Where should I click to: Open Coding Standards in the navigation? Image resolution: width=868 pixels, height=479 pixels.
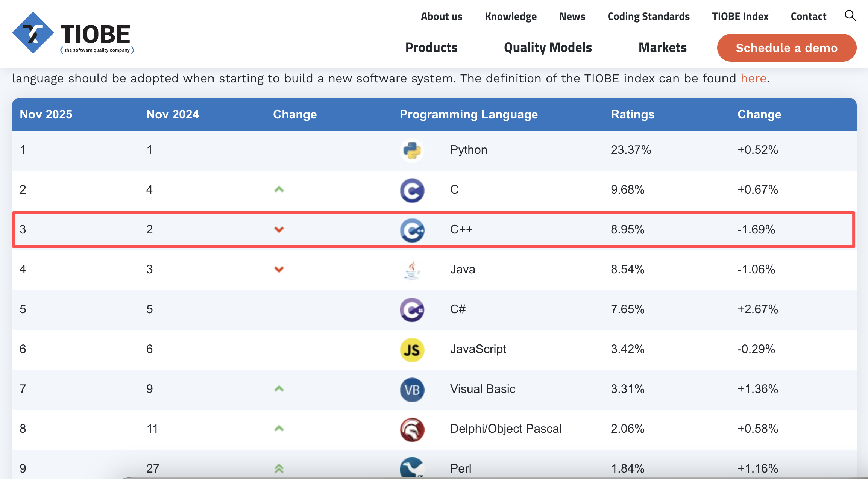point(649,17)
